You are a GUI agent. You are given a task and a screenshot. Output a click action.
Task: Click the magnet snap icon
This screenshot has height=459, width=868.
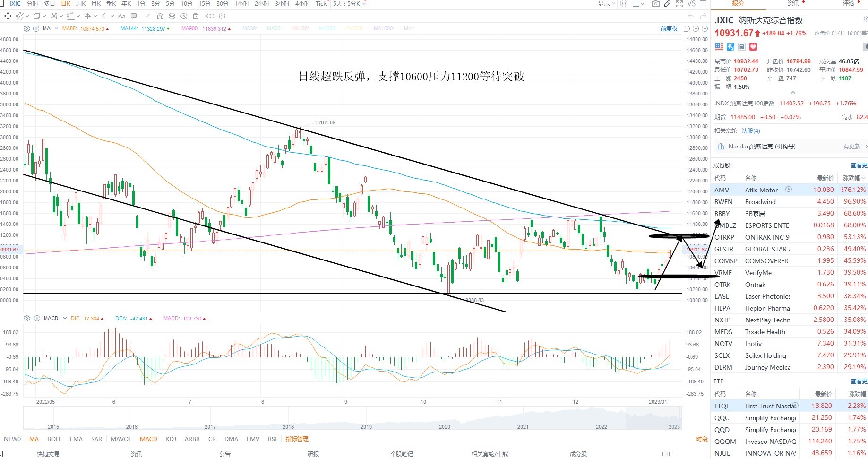click(160, 16)
